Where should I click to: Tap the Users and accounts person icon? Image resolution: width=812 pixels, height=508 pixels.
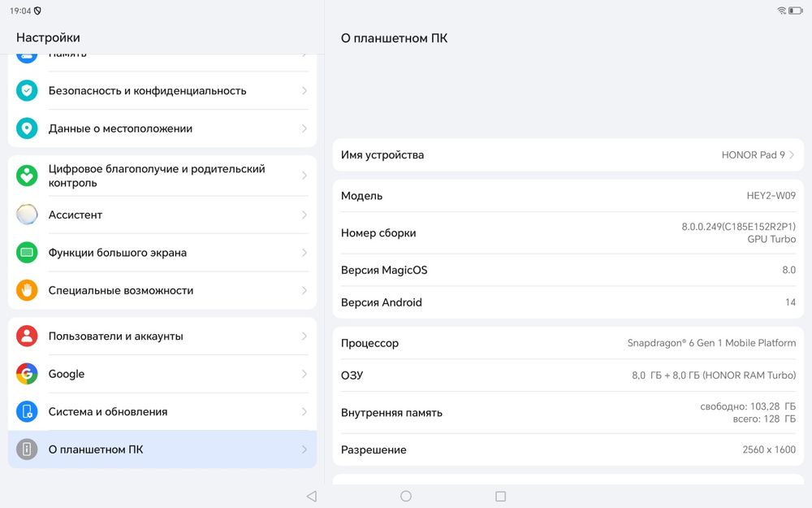click(27, 336)
